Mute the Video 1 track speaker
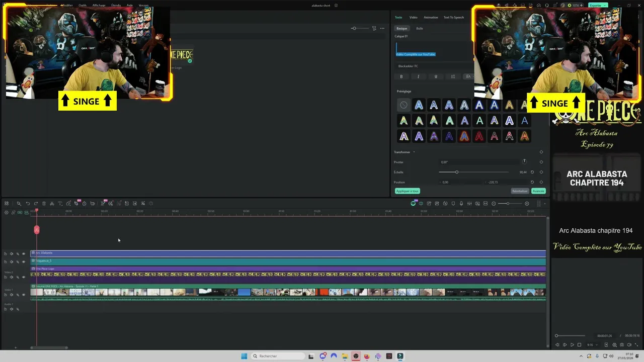The image size is (644, 362). pos(12,295)
